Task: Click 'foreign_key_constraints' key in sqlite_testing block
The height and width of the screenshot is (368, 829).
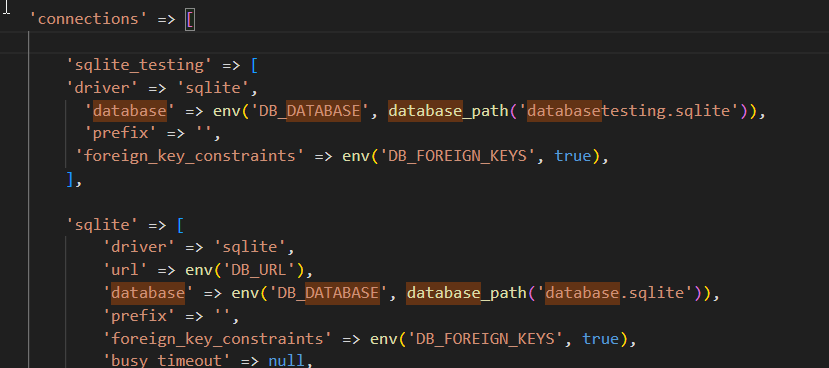Action: point(190,156)
